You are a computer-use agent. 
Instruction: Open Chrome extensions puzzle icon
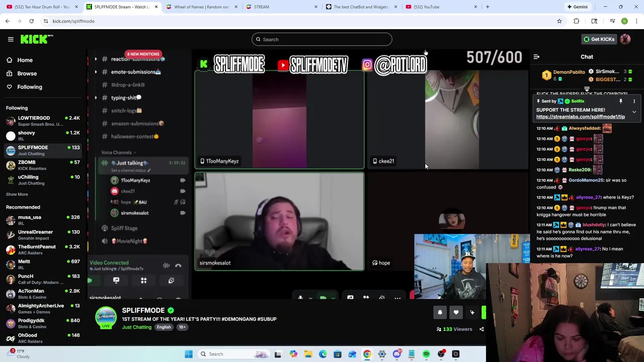click(576, 21)
